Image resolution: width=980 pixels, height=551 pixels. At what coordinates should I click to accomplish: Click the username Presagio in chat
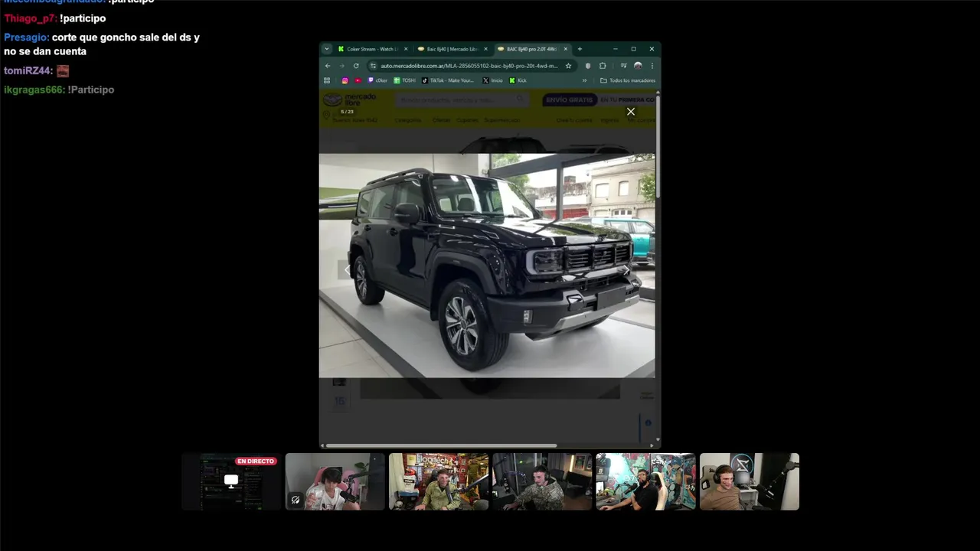[x=26, y=37]
